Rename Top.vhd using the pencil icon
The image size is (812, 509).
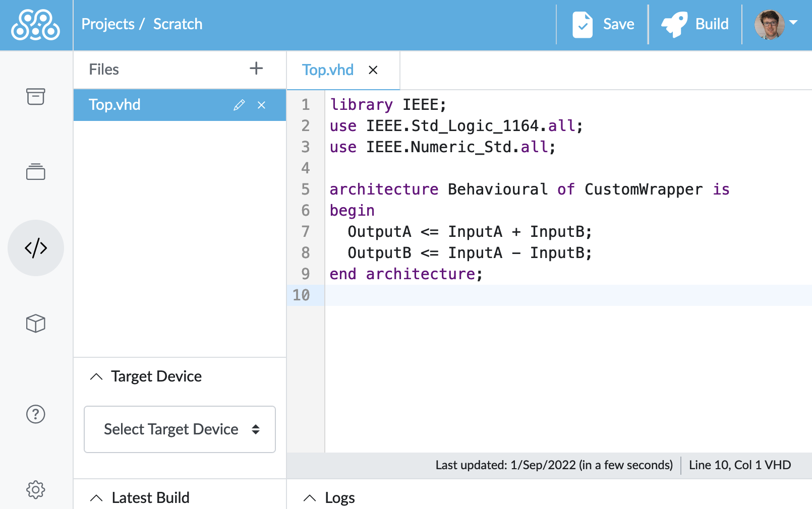pos(239,105)
